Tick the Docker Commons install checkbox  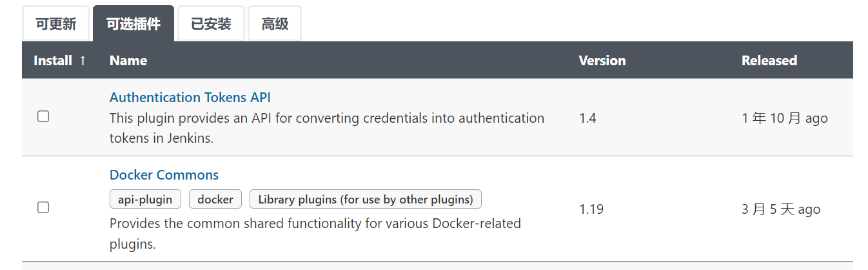(43, 207)
